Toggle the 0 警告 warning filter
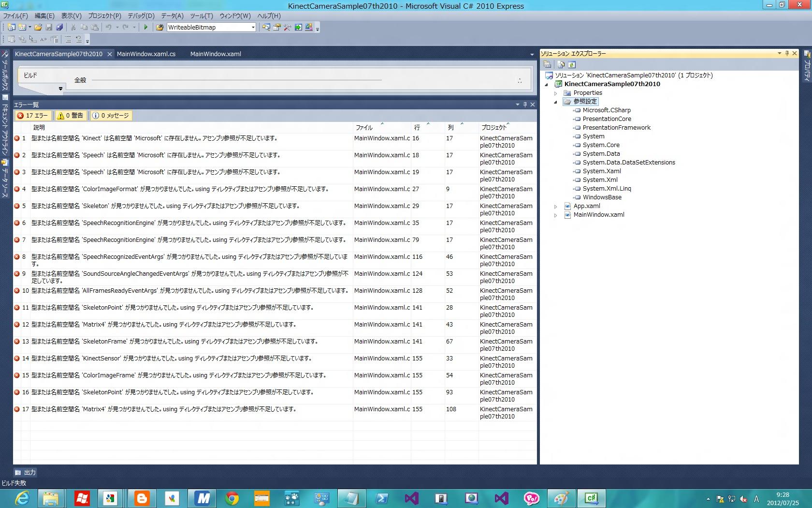Viewport: 812px width, 508px height. coord(71,116)
